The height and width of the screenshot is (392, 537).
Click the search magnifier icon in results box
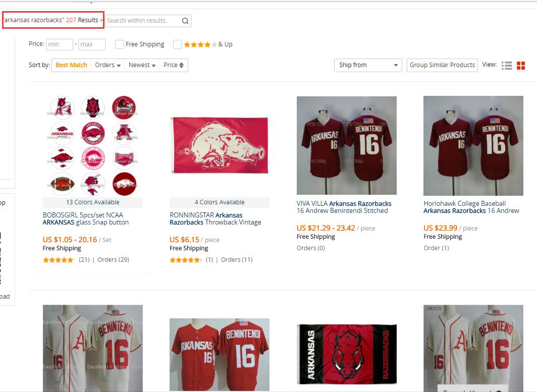coord(185,21)
